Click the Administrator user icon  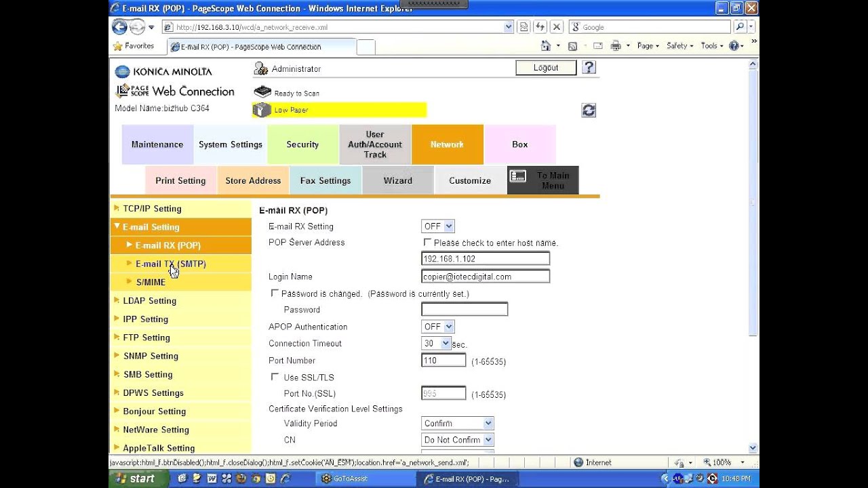[260, 68]
